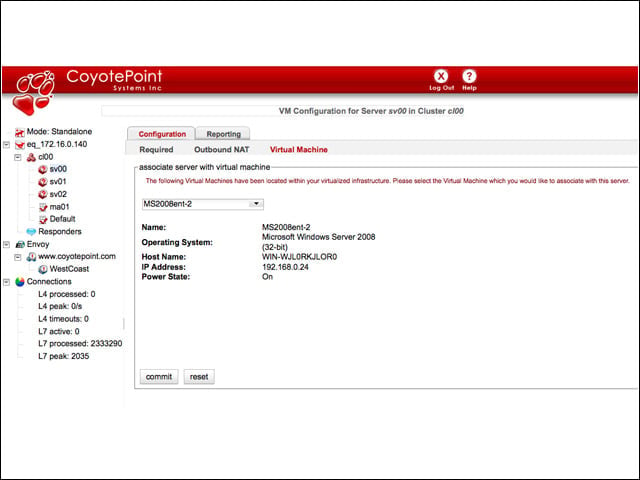640x480 pixels.
Task: Click the reset button
Action: tap(199, 377)
